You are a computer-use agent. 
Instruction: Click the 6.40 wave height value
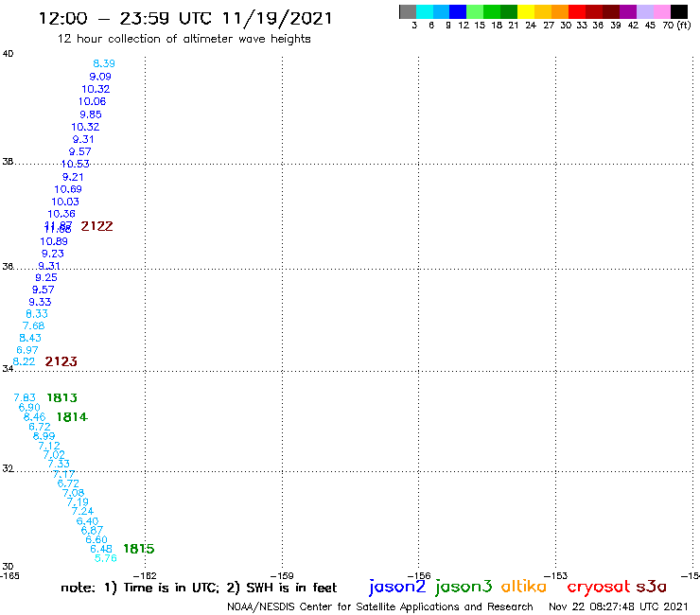(87, 521)
